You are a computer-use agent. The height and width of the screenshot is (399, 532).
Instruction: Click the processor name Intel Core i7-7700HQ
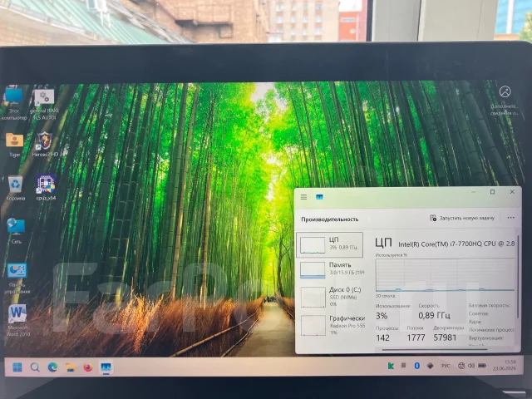pos(456,244)
